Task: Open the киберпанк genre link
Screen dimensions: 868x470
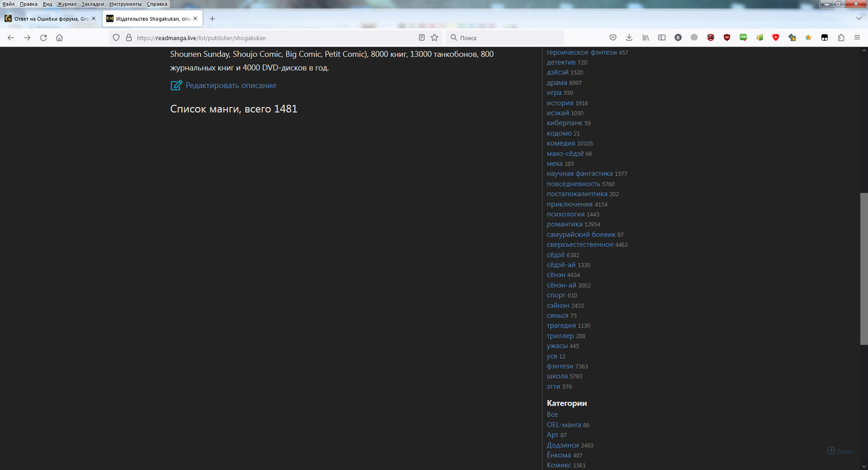Action: point(564,123)
